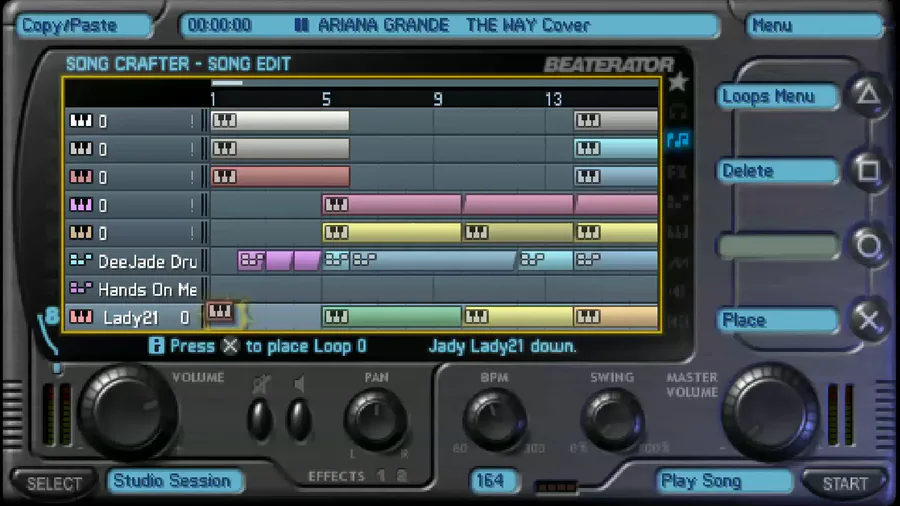This screenshot has height=506, width=900.
Task: Click the track VOLUME knob
Action: point(127,410)
